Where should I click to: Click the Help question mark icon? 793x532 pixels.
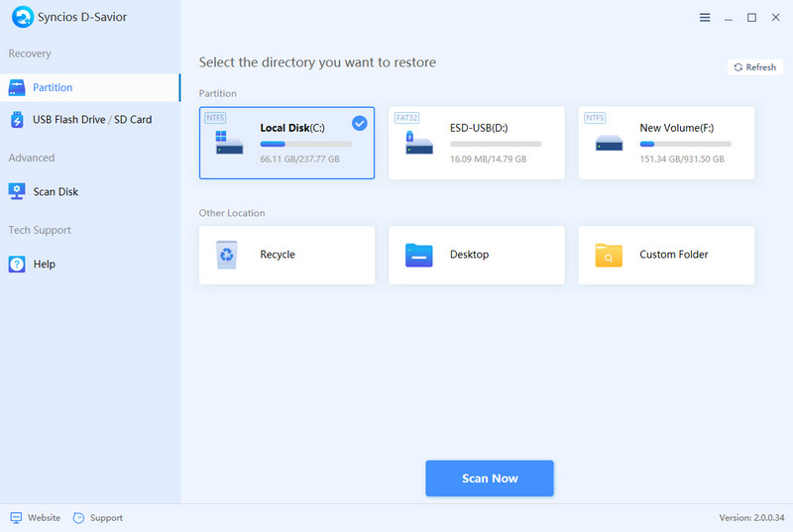[17, 265]
